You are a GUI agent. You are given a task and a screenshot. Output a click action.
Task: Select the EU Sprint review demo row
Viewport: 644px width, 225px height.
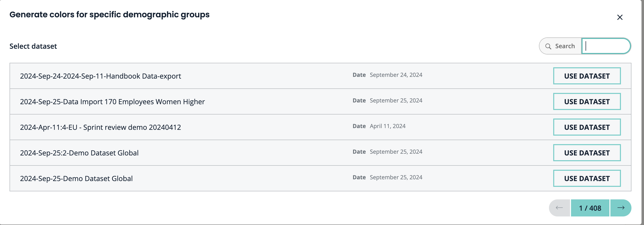(x=100, y=127)
